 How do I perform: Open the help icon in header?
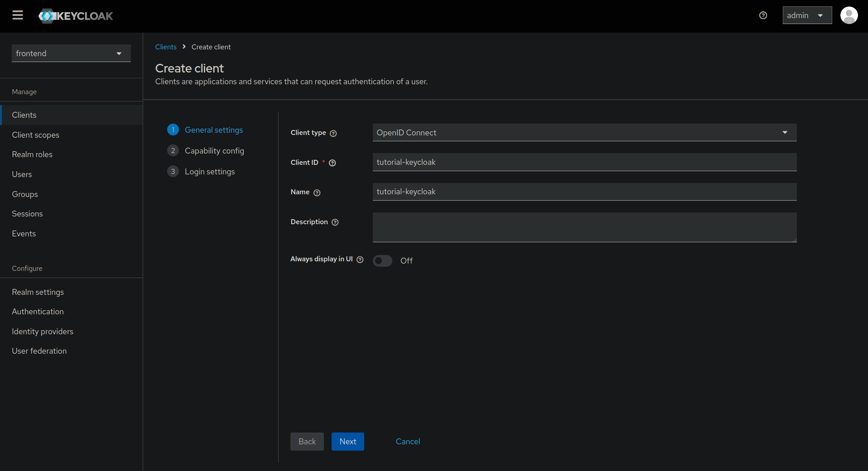763,15
